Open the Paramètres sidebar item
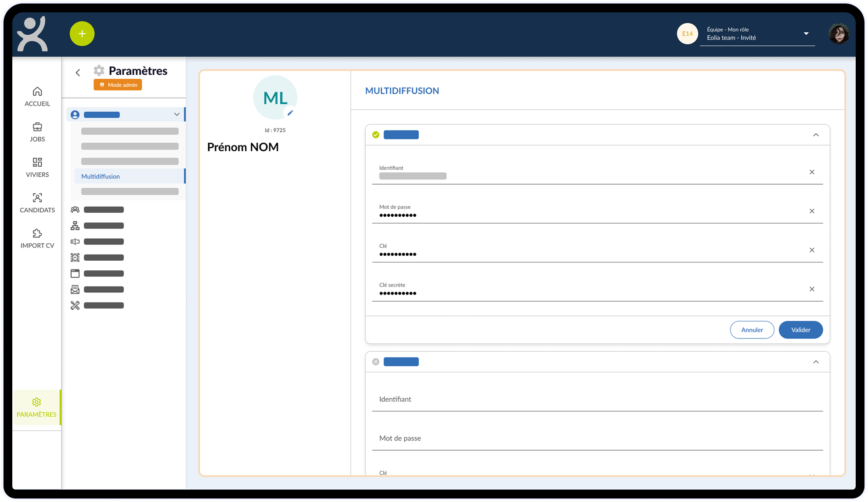 [x=36, y=407]
